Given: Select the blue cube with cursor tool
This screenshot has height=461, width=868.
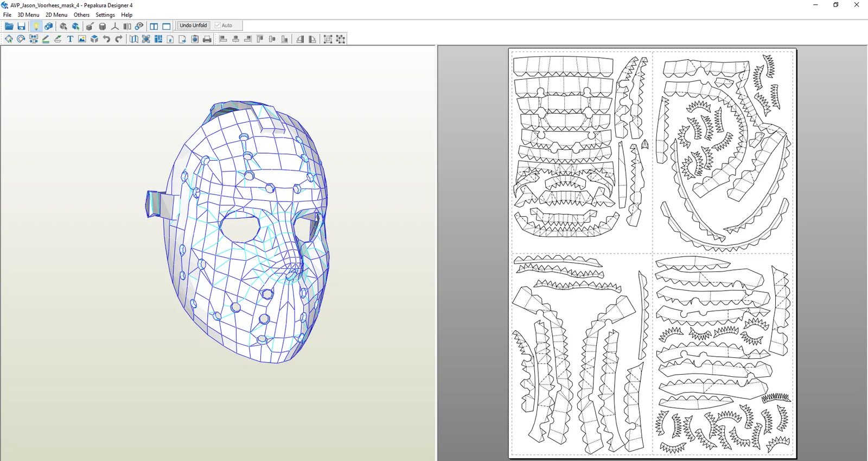Looking at the screenshot, I should pyautogui.click(x=75, y=26).
